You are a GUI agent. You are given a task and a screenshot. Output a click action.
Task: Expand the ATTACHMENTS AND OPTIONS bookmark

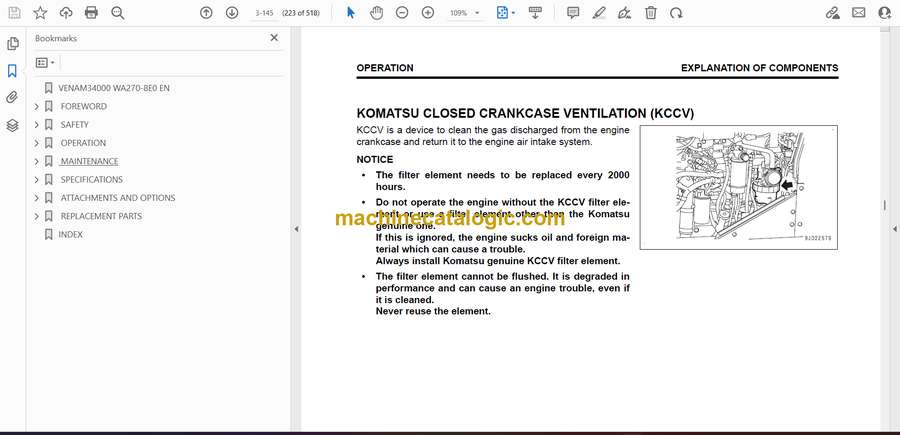pos(36,198)
